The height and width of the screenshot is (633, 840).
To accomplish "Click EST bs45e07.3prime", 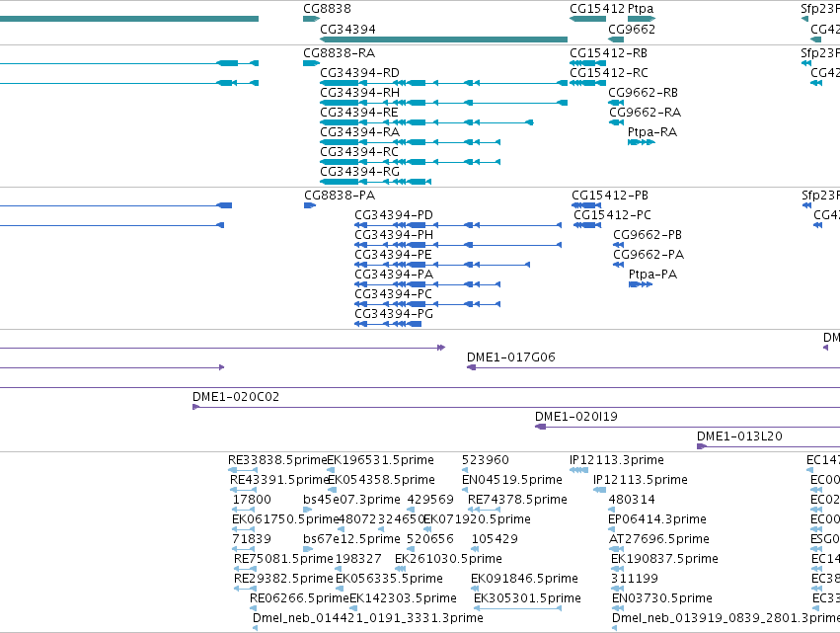I will pos(351,500).
